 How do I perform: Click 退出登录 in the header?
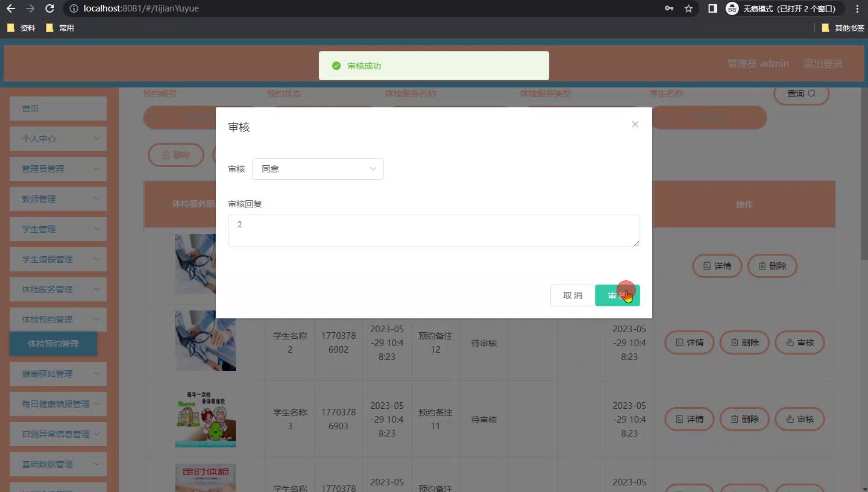pos(823,63)
